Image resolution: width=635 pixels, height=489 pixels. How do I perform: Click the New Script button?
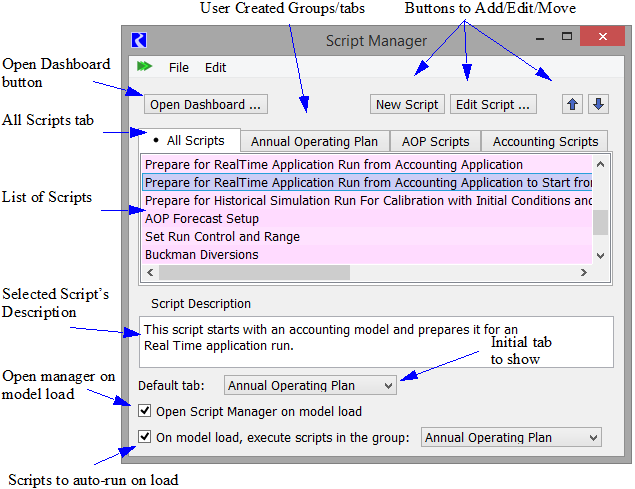tap(407, 104)
